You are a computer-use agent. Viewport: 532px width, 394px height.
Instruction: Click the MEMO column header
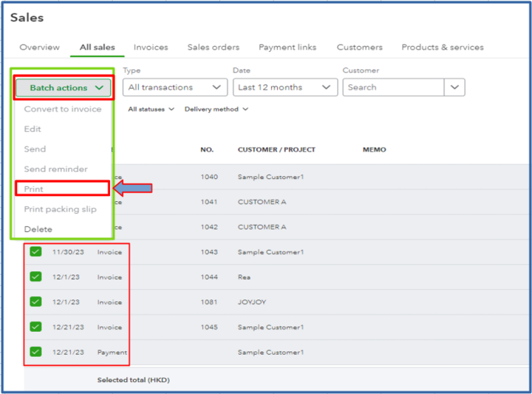pyautogui.click(x=374, y=149)
